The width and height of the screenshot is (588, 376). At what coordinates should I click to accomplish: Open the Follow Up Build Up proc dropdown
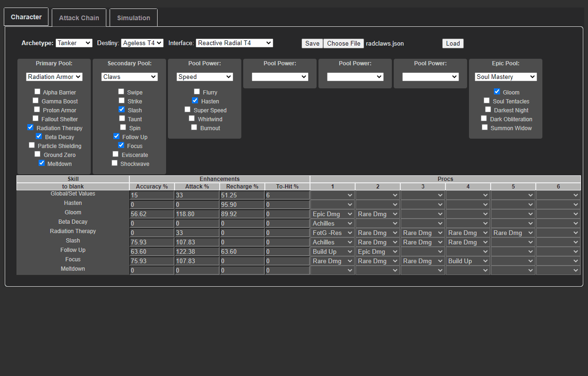click(x=333, y=251)
